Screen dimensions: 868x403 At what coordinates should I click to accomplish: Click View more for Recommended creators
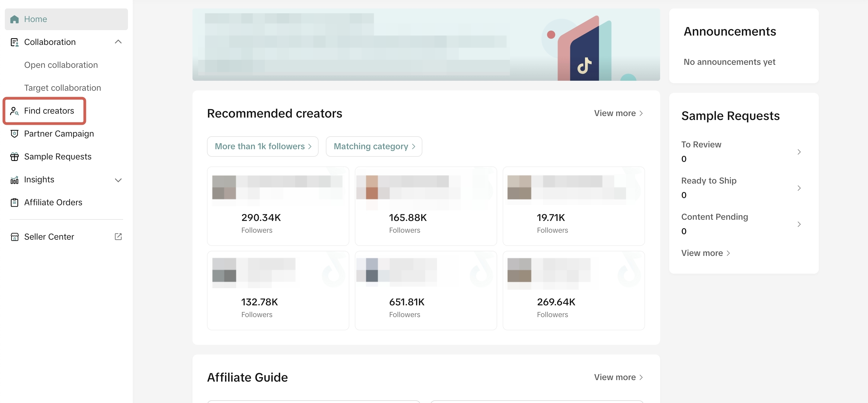[x=618, y=113]
